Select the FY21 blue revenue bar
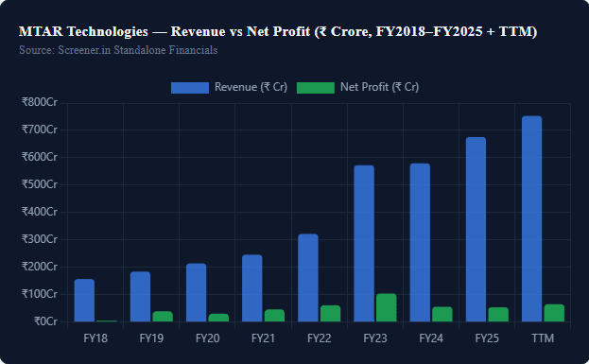The width and height of the screenshot is (589, 364). pos(252,288)
